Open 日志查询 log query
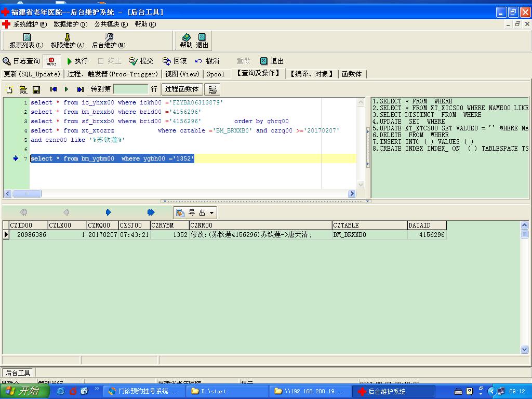Viewport: 532px width, 399px height. pyautogui.click(x=21, y=61)
